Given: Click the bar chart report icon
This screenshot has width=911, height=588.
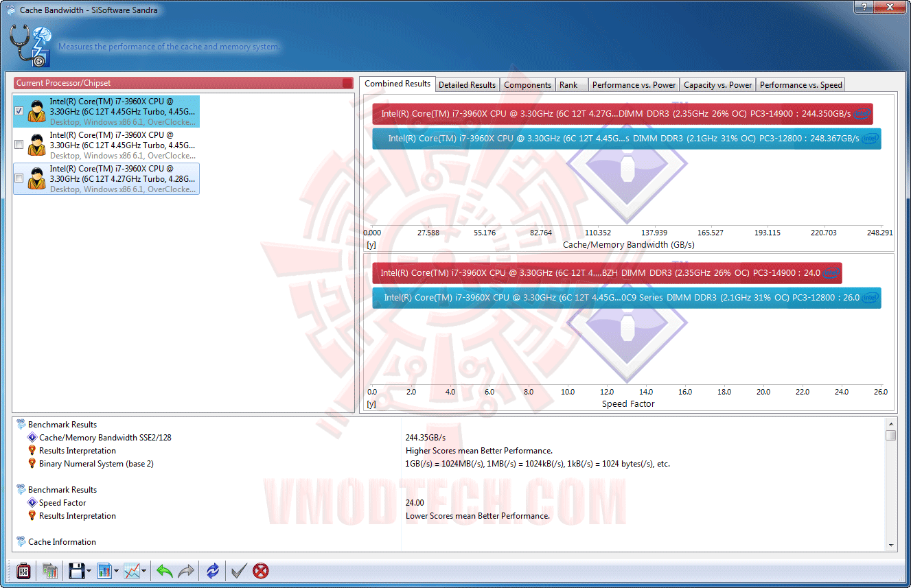Looking at the screenshot, I should (x=104, y=570).
